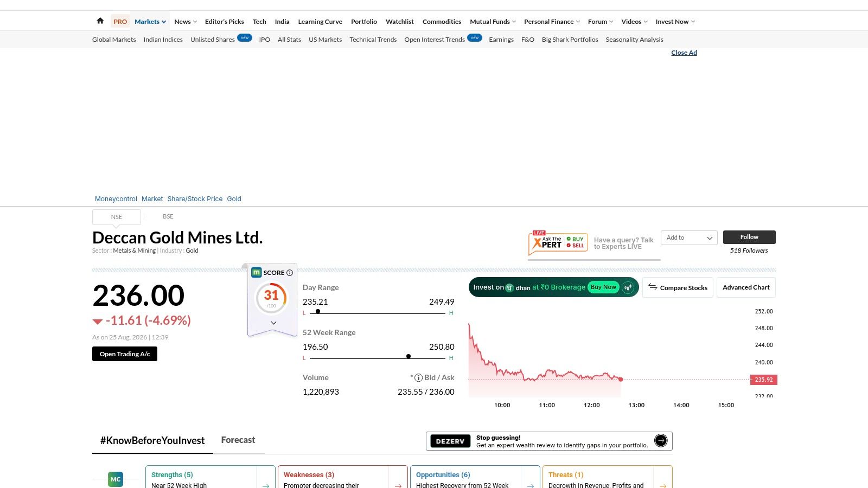Screen dimensions: 868x488
Task: Open Opportunities (6) card arrow
Action: click(531, 486)
